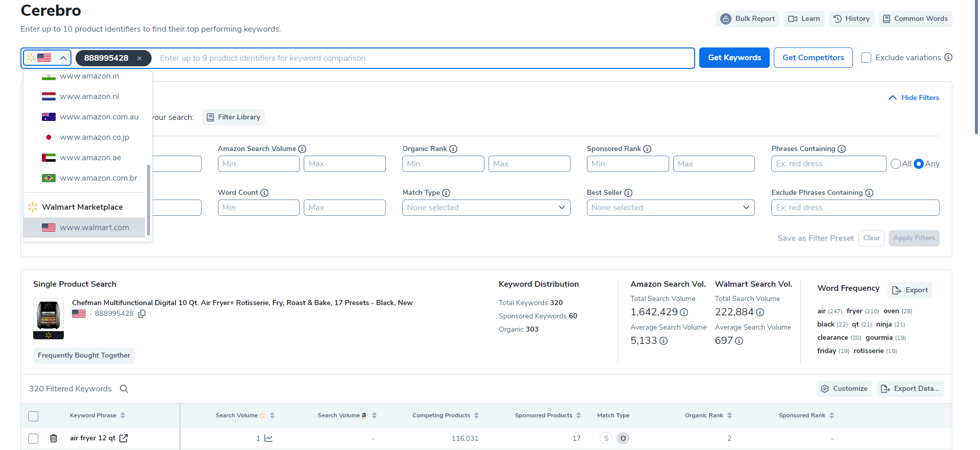Select the All radio option
The image size is (980, 450).
tap(896, 164)
